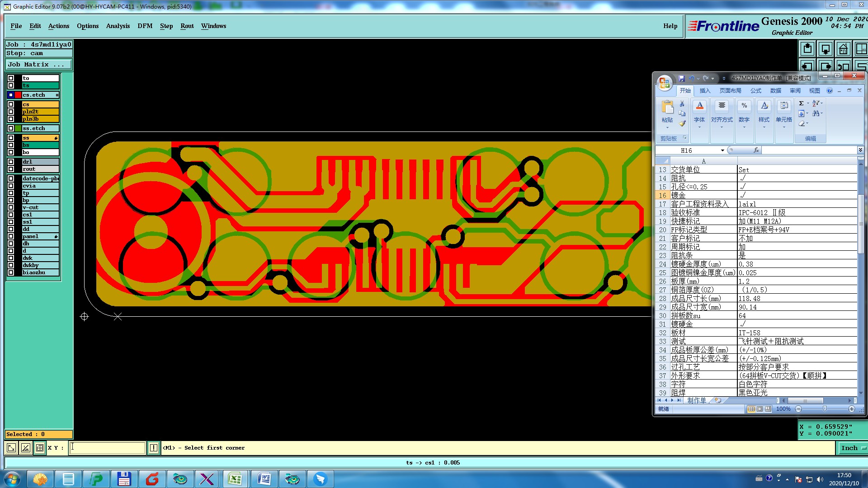The height and width of the screenshot is (488, 868).
Task: Switch to the 插入 ribbon tab
Action: [x=705, y=91]
